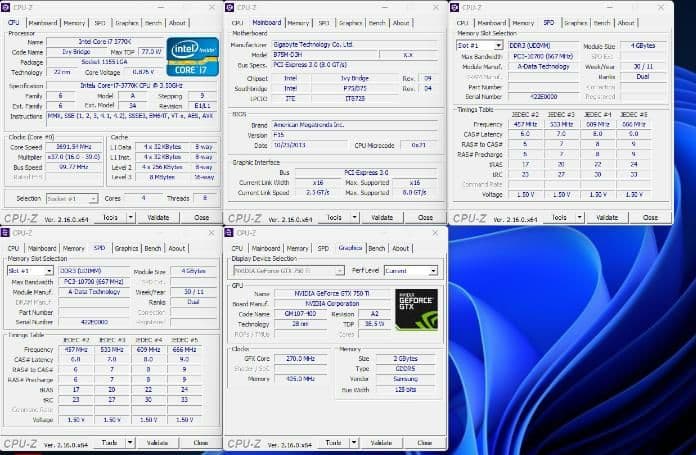Click Close button in the Graphics window
696x455 pixels.
424,443
